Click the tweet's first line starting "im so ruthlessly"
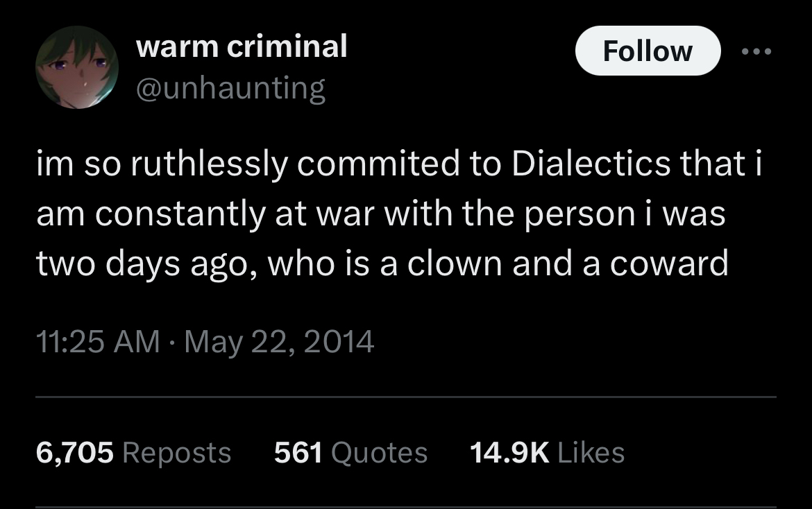The image size is (812, 509). coord(399,164)
